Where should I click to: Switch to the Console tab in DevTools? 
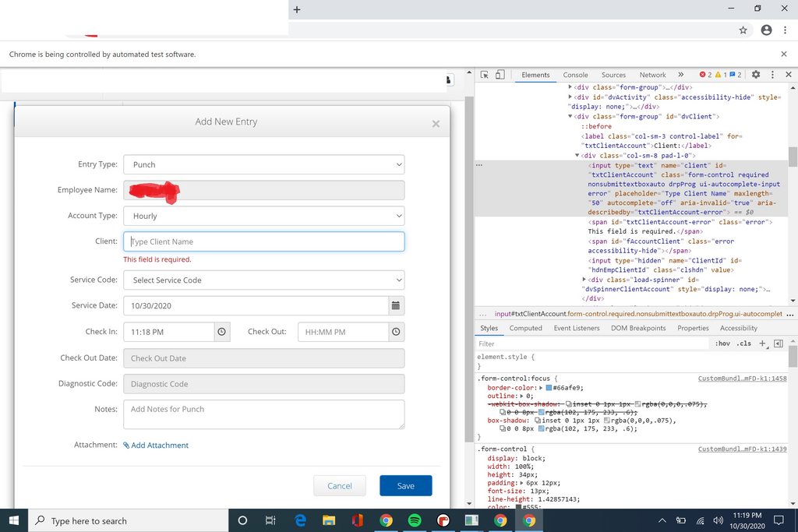tap(575, 75)
